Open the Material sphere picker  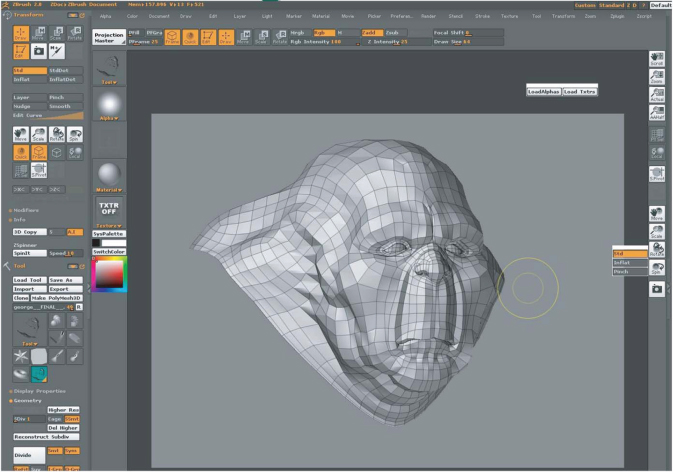pos(108,172)
